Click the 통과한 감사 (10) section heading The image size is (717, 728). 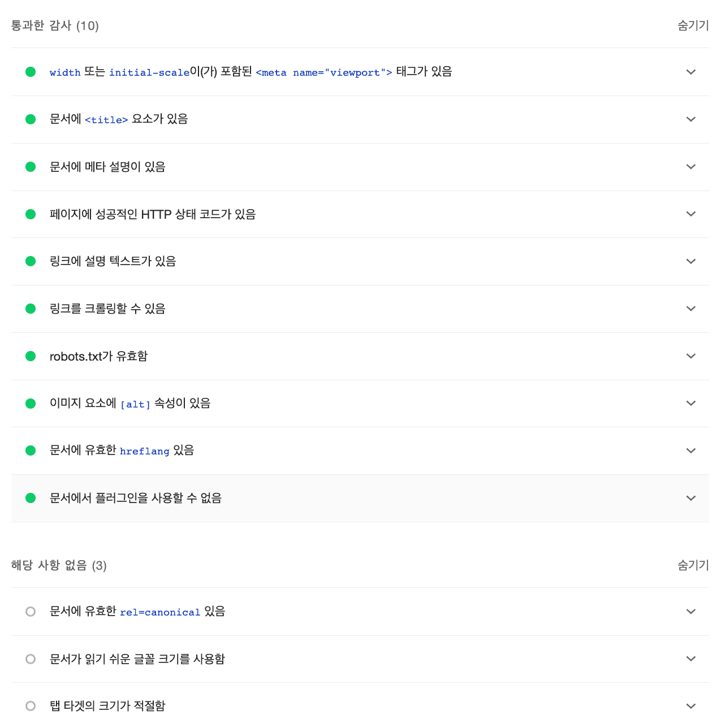click(55, 25)
